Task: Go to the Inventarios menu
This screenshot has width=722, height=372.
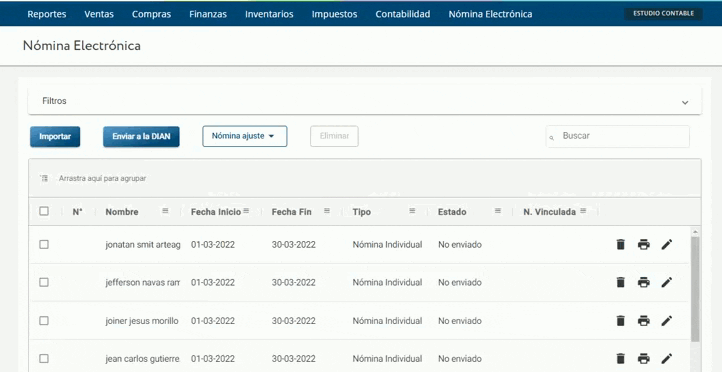Action: (269, 14)
